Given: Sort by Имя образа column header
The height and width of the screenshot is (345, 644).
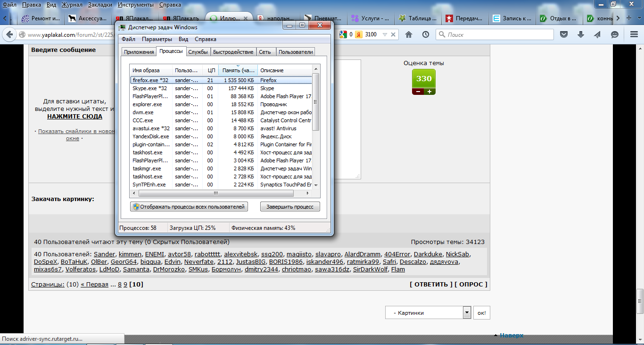Looking at the screenshot, I should coord(151,70).
